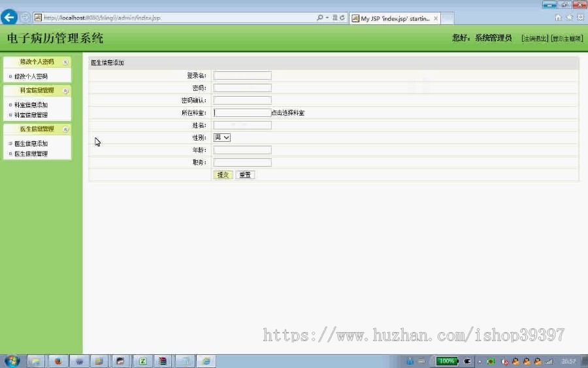Focus the 密码确认 input field
The image size is (588, 368).
click(x=242, y=100)
